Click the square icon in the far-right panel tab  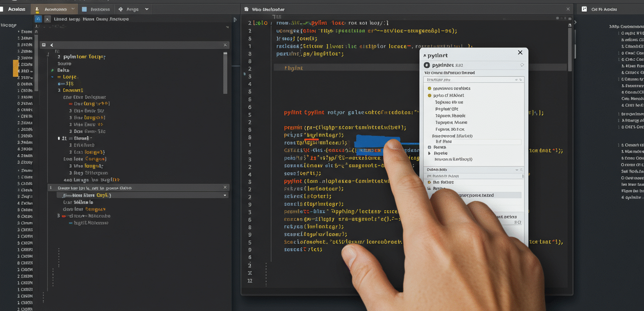(584, 9)
